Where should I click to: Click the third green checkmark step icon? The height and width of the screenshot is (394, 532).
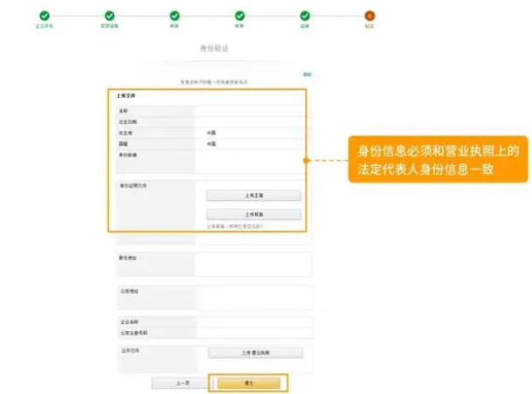[175, 16]
